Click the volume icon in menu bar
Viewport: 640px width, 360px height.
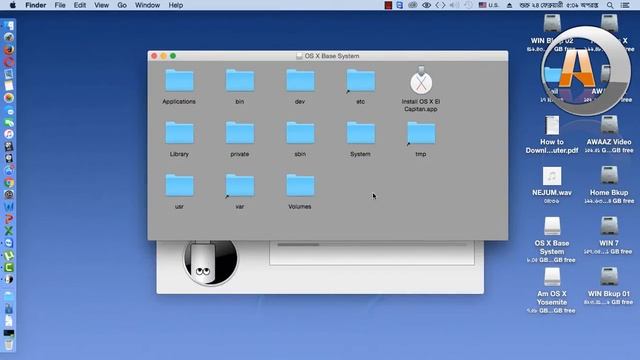(454, 5)
